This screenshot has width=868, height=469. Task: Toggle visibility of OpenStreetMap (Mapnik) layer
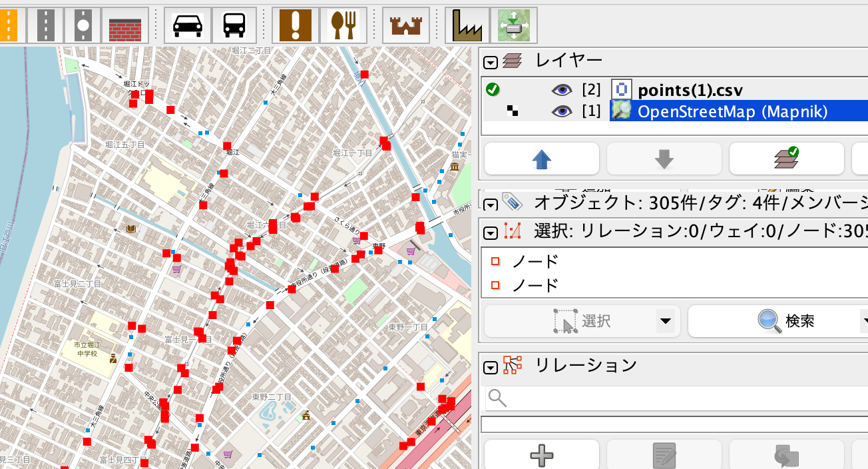[561, 111]
